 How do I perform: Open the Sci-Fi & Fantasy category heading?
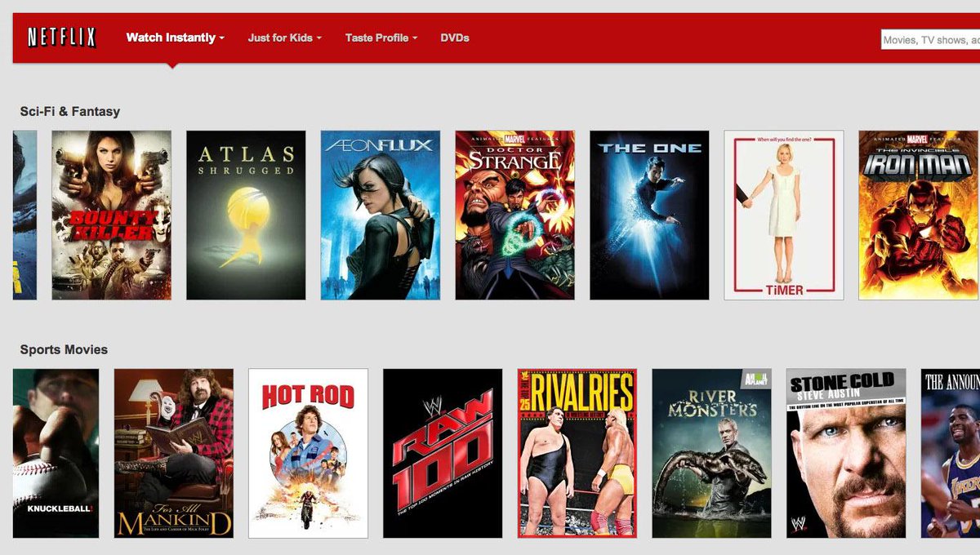click(70, 111)
